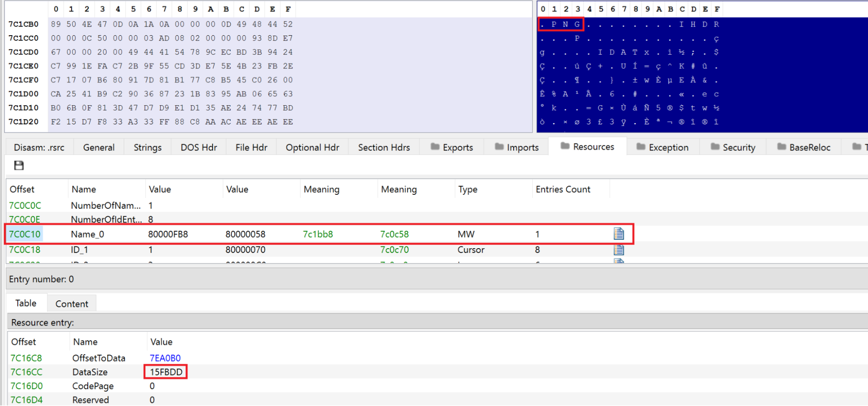Viewport: 868px width, 406px height.
Task: Select the 7C1CB0 hex row offset
Action: pos(23,24)
